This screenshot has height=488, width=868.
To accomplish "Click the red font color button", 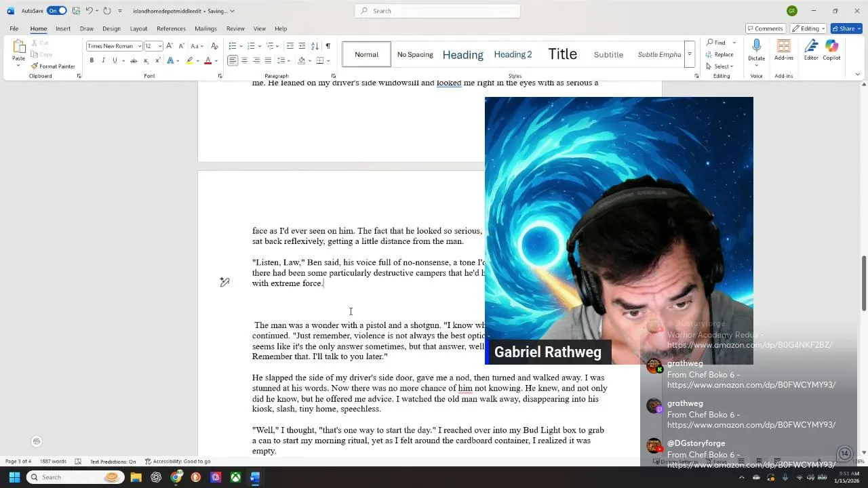I will (x=208, y=60).
